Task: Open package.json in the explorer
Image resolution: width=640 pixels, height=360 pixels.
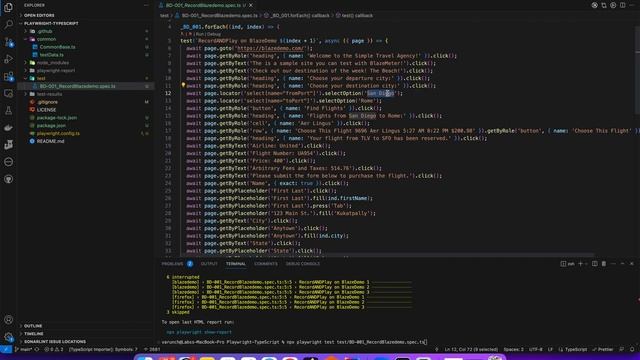Action: coord(51,125)
